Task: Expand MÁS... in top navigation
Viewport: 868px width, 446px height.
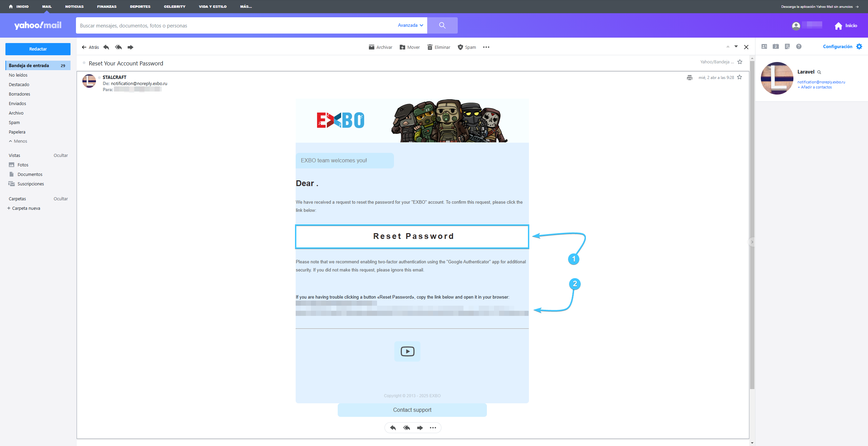Action: (x=246, y=6)
